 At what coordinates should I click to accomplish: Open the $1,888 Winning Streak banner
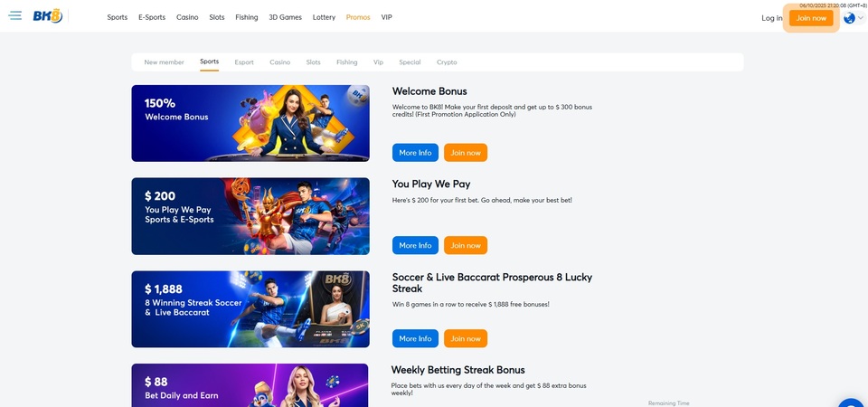tap(250, 309)
